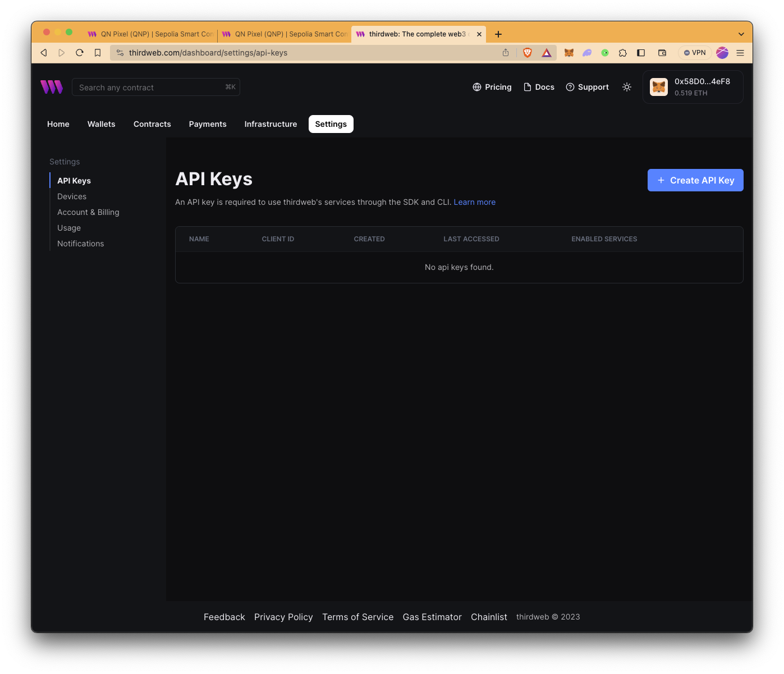Open Notifications in settings sidebar
The height and width of the screenshot is (674, 784).
[x=81, y=244]
